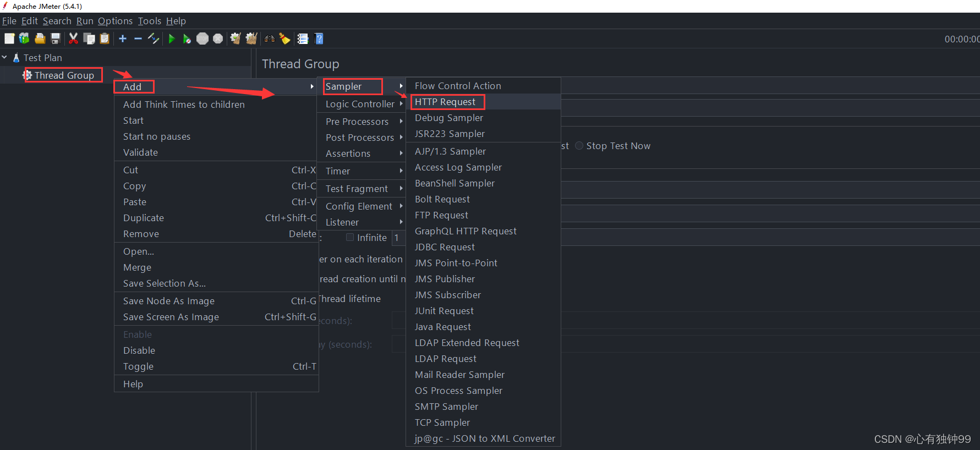980x450 pixels.
Task: Click the loop count input field
Action: pos(398,238)
